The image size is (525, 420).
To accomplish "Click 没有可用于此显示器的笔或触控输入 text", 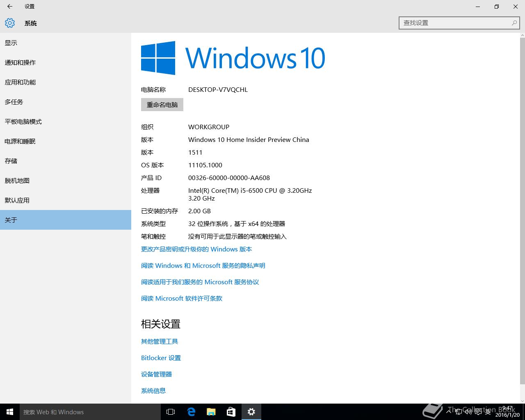I will [x=237, y=236].
